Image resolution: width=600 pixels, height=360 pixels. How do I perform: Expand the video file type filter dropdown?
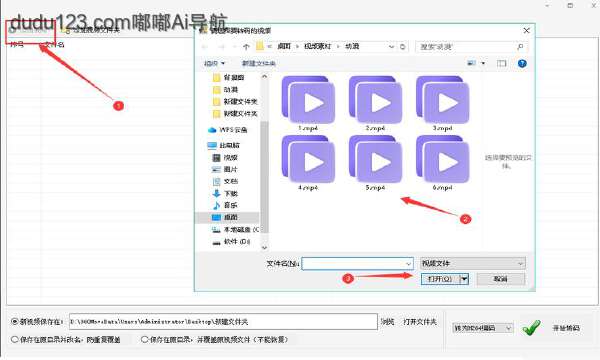pyautogui.click(x=473, y=263)
